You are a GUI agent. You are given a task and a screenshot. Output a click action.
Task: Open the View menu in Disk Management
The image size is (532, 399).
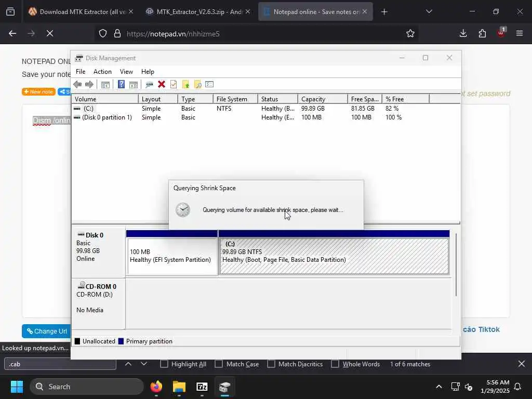[126, 72]
